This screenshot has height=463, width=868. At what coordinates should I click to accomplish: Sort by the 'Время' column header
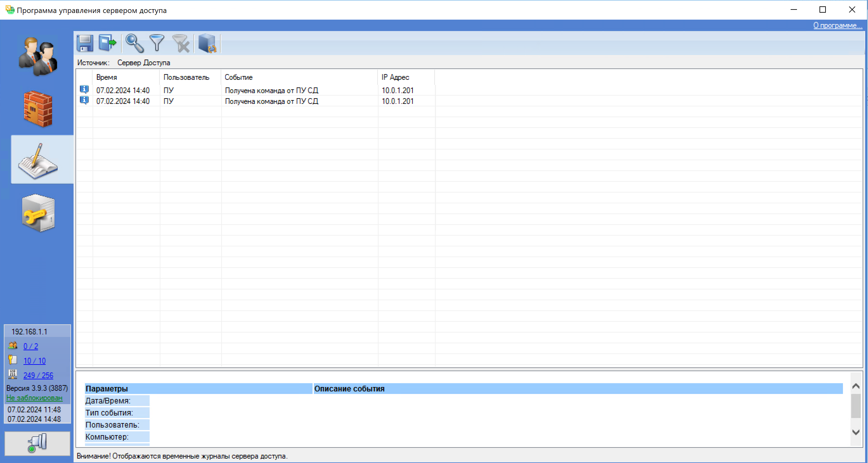click(x=107, y=77)
